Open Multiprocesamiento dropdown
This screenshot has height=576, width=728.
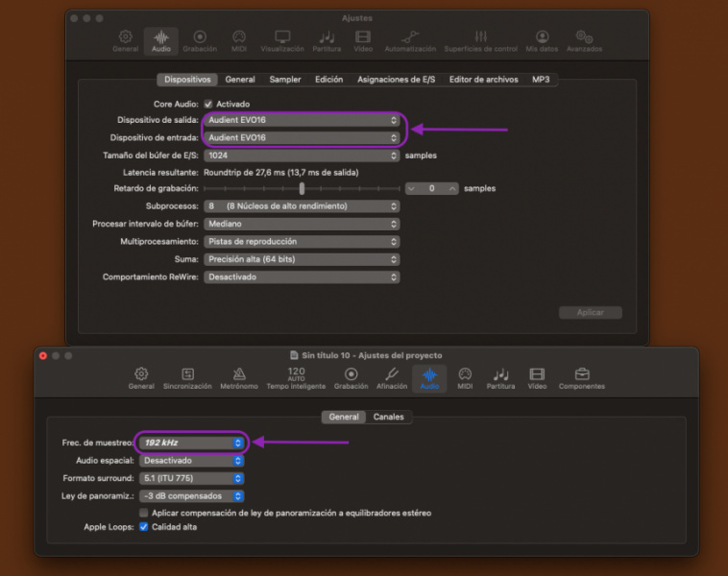[302, 241]
